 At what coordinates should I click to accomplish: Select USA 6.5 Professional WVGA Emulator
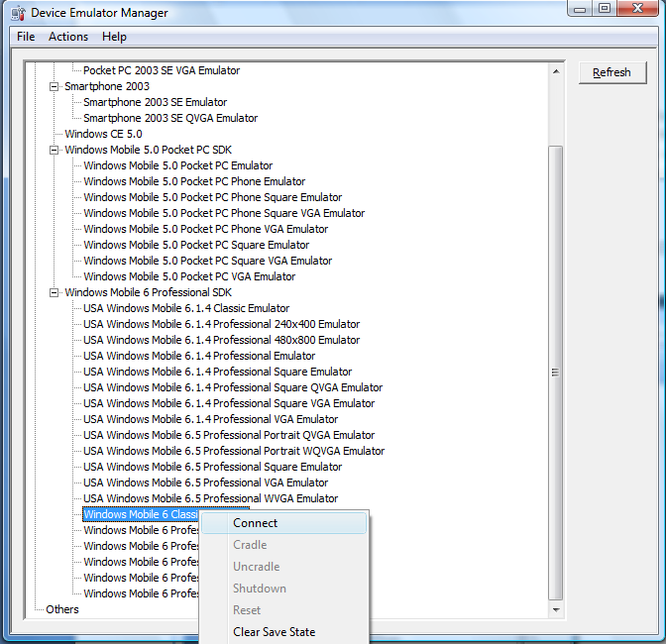[211, 498]
